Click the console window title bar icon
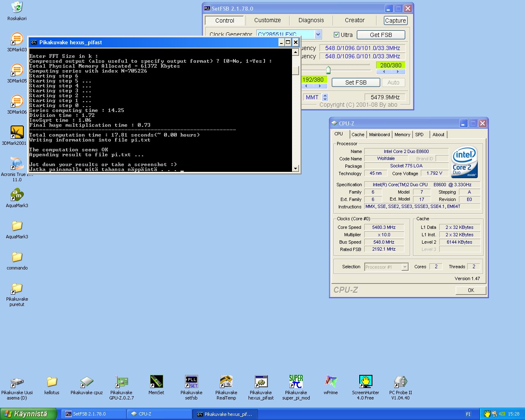Viewport: 525px width, 420px height. [34, 42]
